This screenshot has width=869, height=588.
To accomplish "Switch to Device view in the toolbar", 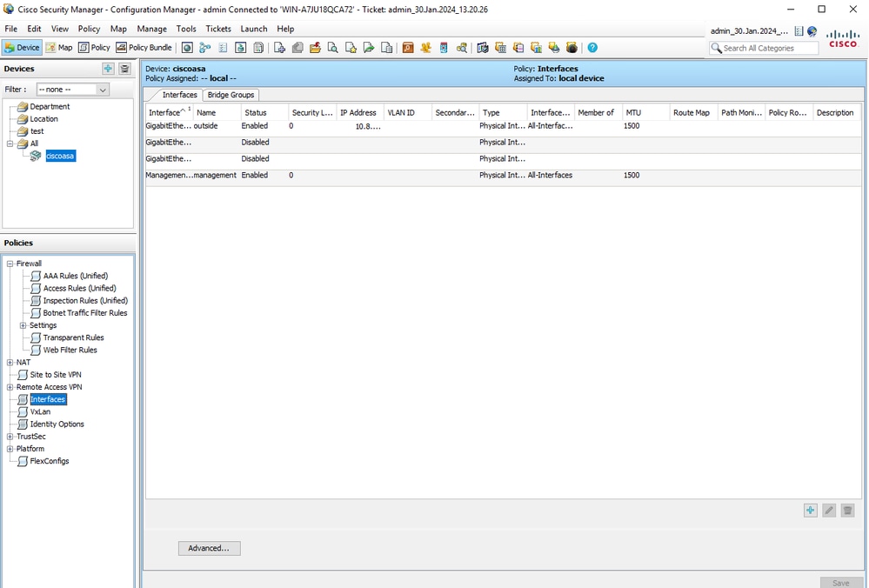I will [22, 48].
